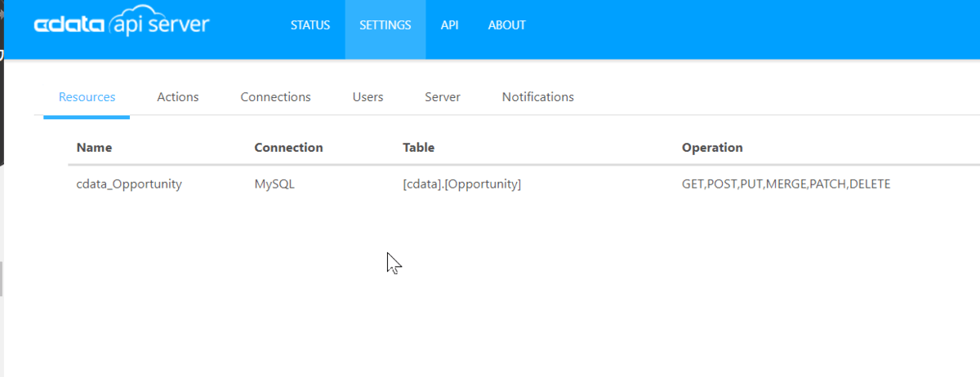
Task: Open the ABOUT page
Action: [x=507, y=25]
